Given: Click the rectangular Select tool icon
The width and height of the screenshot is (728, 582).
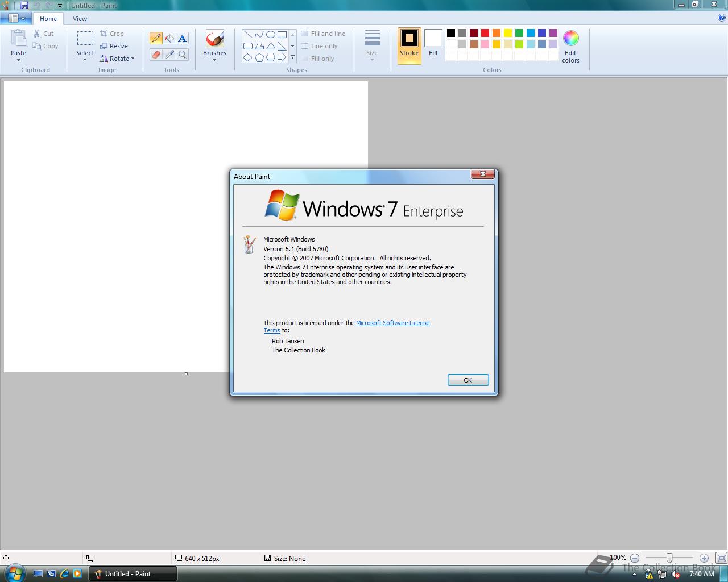Looking at the screenshot, I should tap(85, 38).
